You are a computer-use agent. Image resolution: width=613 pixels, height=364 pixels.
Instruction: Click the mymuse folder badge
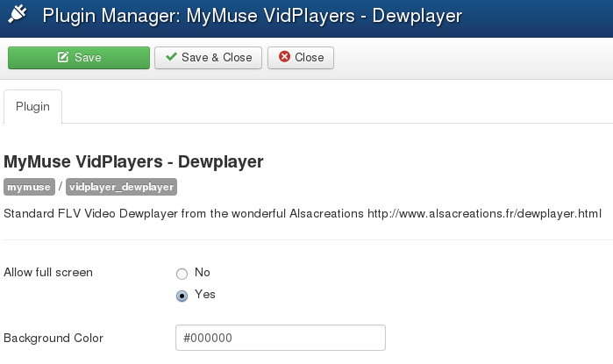(x=29, y=187)
